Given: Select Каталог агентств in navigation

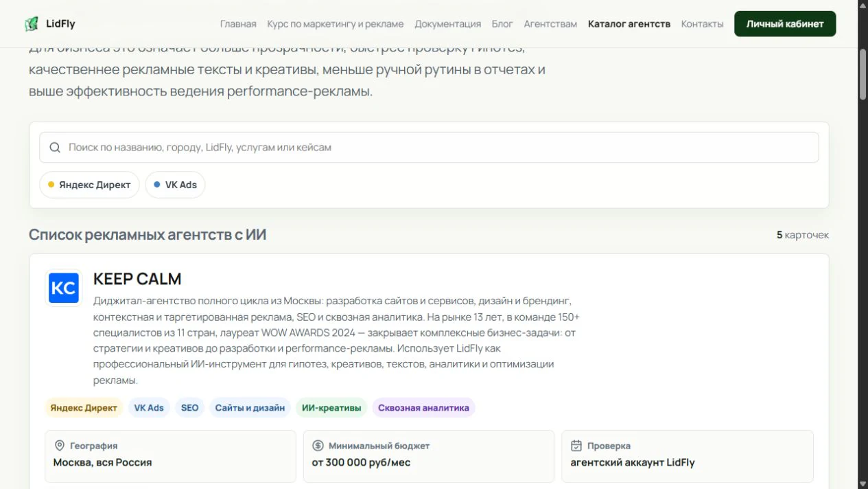Looking at the screenshot, I should pos(629,24).
